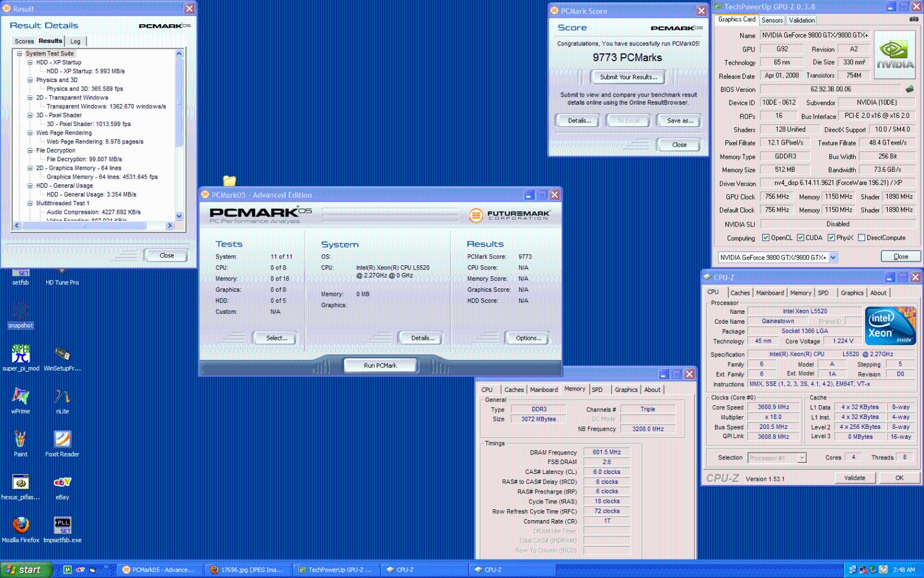This screenshot has height=578, width=924.
Task: Open the Validation tab in GPU-Z
Action: click(x=802, y=20)
